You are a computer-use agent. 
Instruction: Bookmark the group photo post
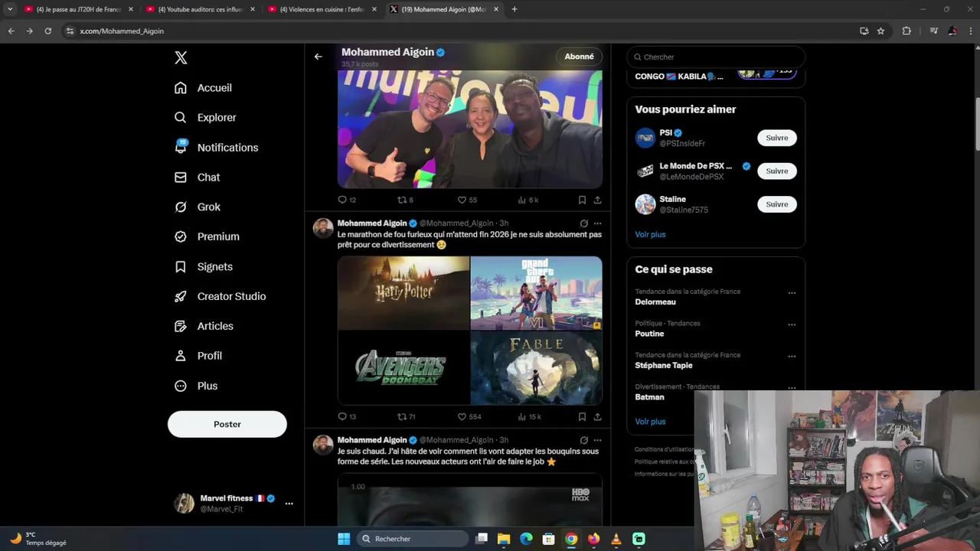point(582,200)
